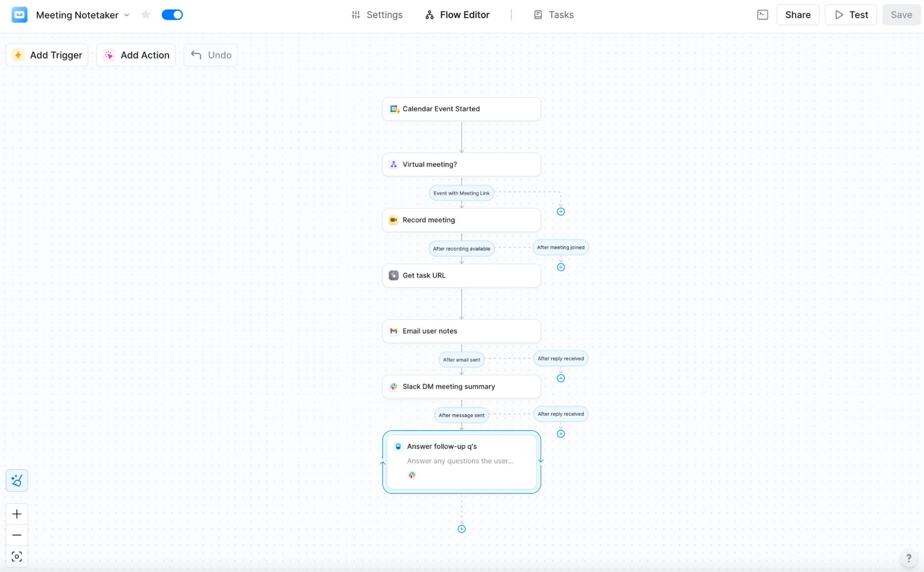Click After reply received label under Slack node
The height and width of the screenshot is (572, 924).
tap(561, 414)
